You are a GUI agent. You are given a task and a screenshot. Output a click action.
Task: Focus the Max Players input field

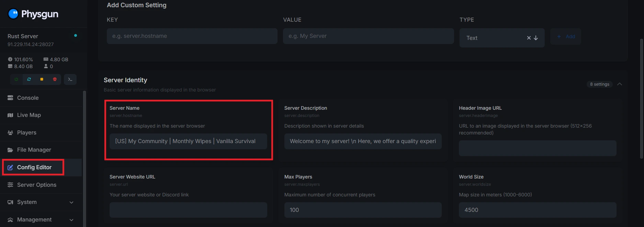pos(363,210)
